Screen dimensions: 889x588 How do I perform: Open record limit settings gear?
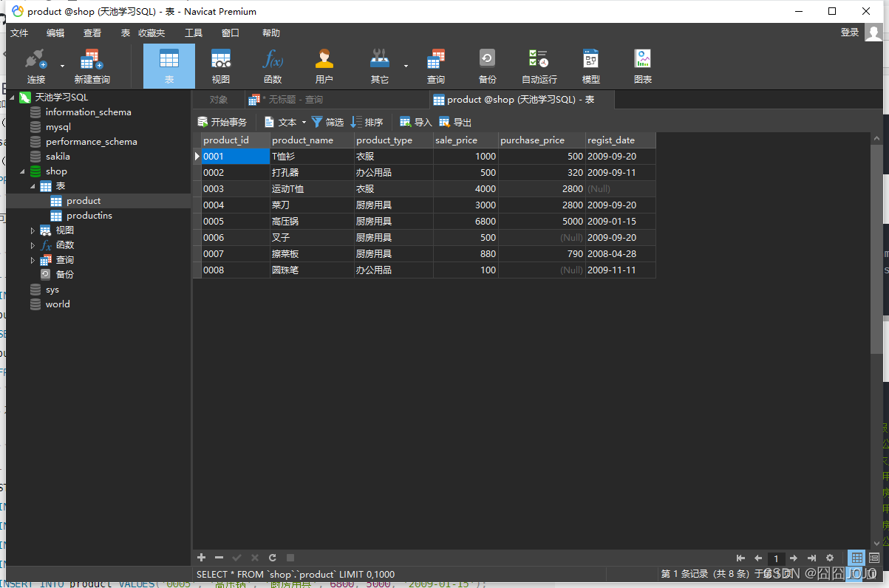click(x=830, y=558)
